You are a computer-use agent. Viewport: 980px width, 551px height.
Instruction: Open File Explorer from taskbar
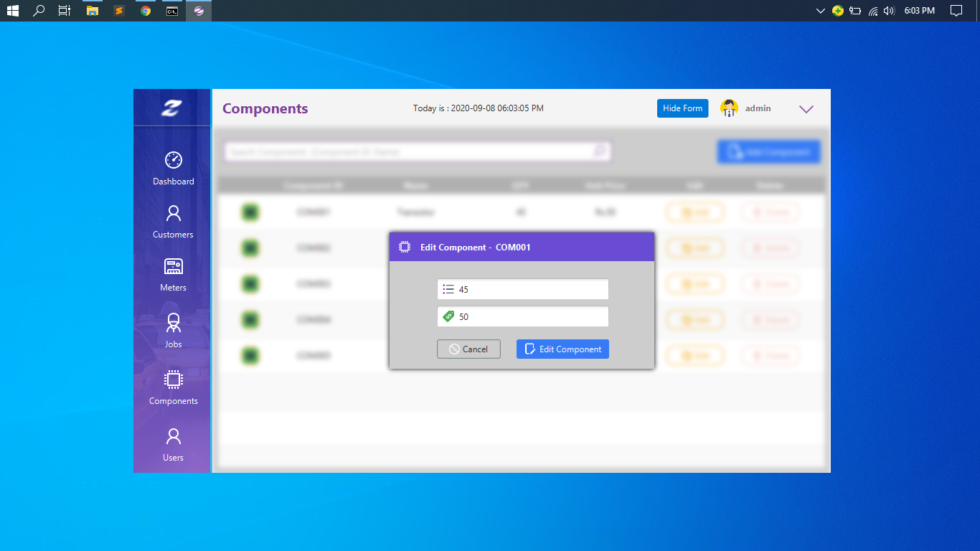(x=92, y=11)
